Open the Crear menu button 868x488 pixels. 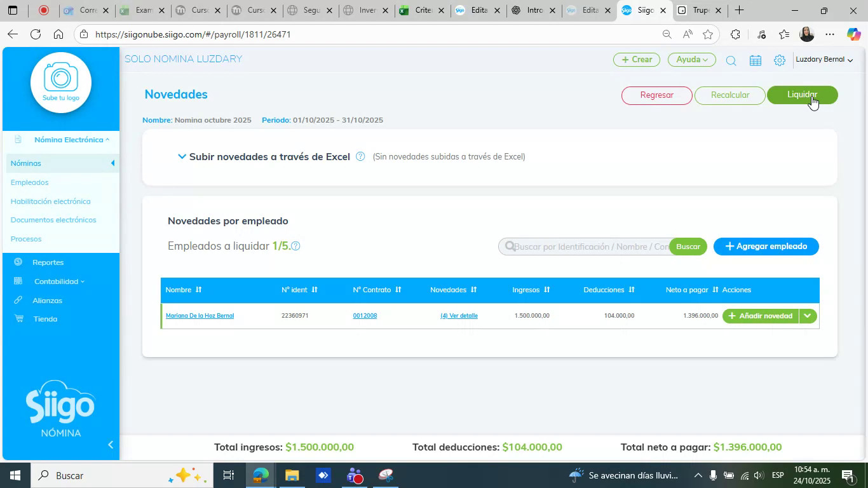click(x=637, y=60)
